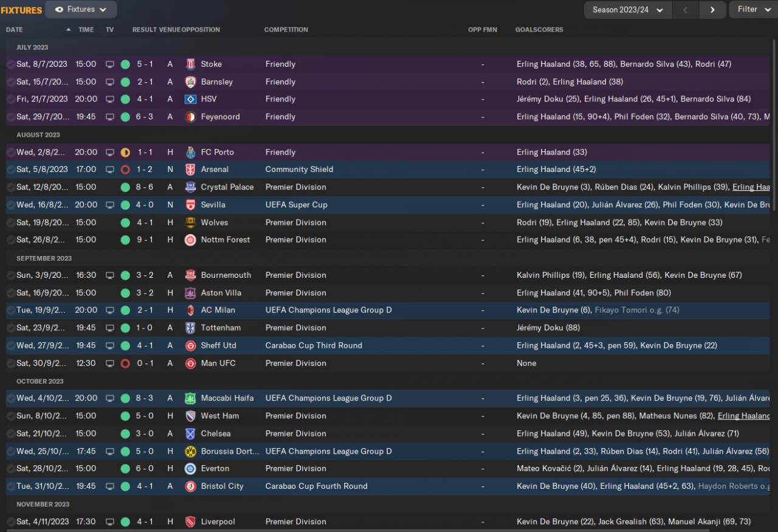The image size is (778, 532).
Task: Click the Liverpool club badge icon
Action: tap(190, 522)
